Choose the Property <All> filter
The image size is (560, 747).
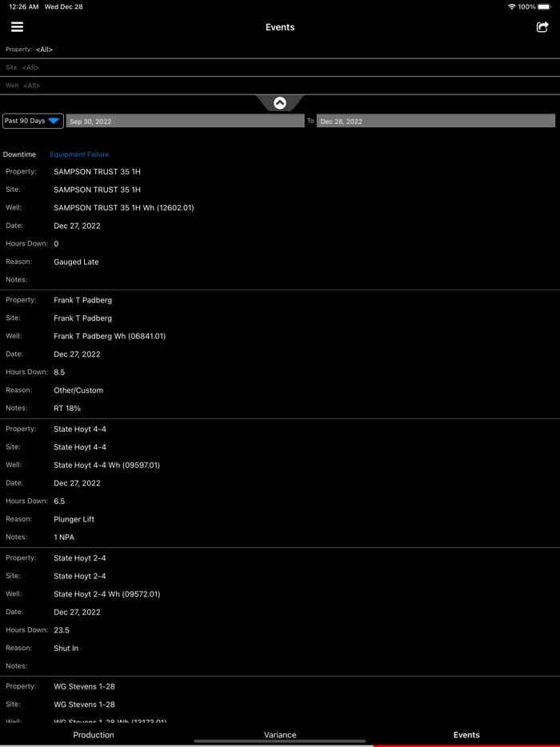tap(280, 50)
